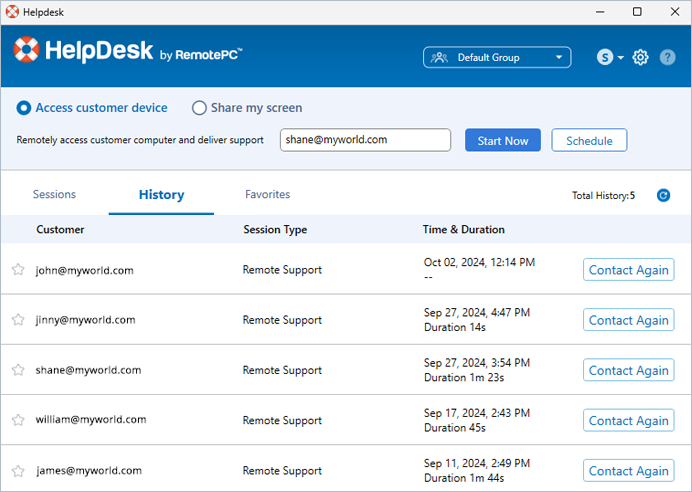Select Access customer device option
692x492 pixels.
(x=25, y=108)
